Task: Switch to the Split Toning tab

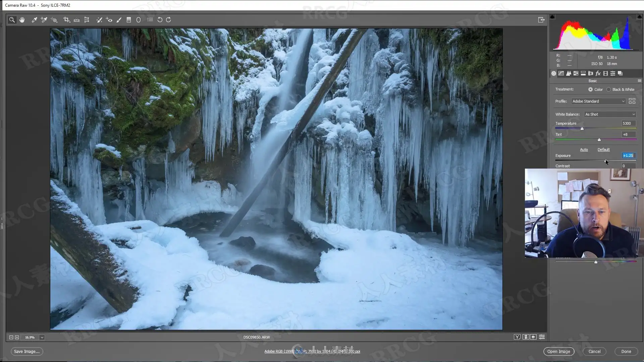Action: coord(583,73)
